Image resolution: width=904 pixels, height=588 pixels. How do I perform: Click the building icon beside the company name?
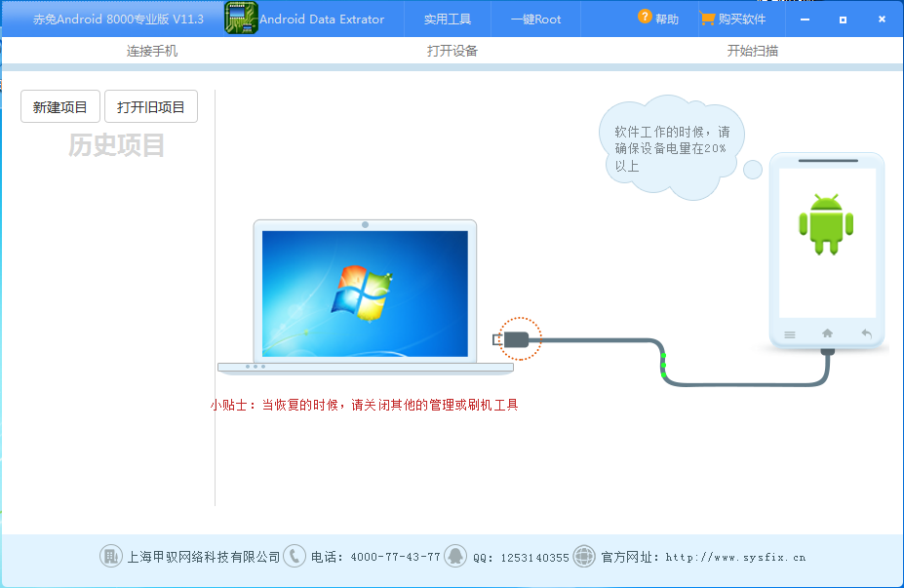coord(111,556)
